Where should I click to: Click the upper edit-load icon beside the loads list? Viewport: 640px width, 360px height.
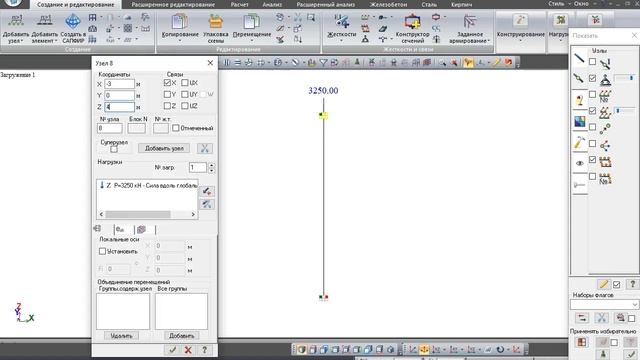207,191
